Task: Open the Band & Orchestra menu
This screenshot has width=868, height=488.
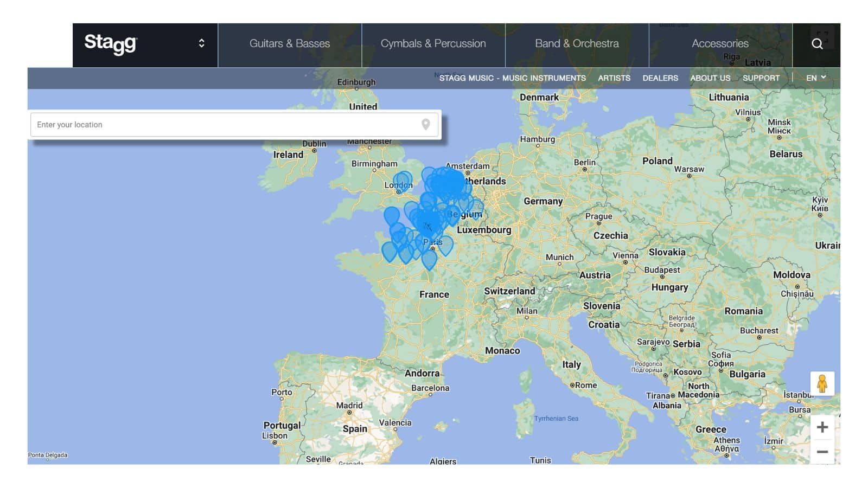Action: click(x=577, y=43)
